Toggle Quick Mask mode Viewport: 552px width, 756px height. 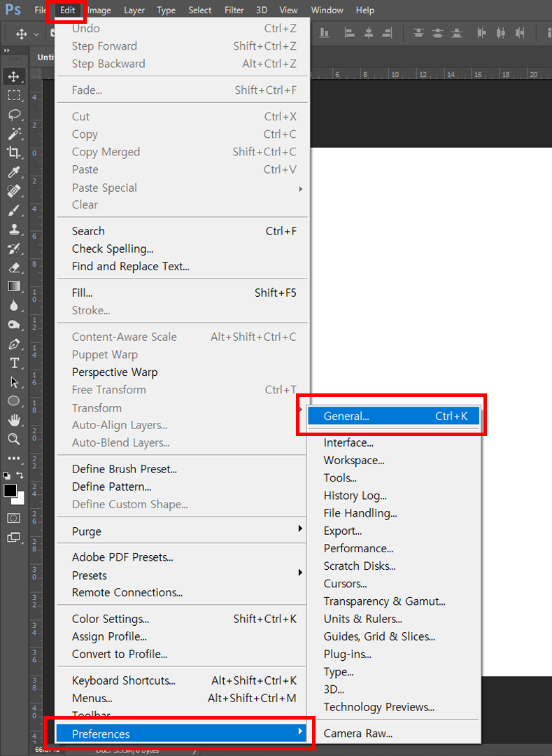pyautogui.click(x=13, y=518)
